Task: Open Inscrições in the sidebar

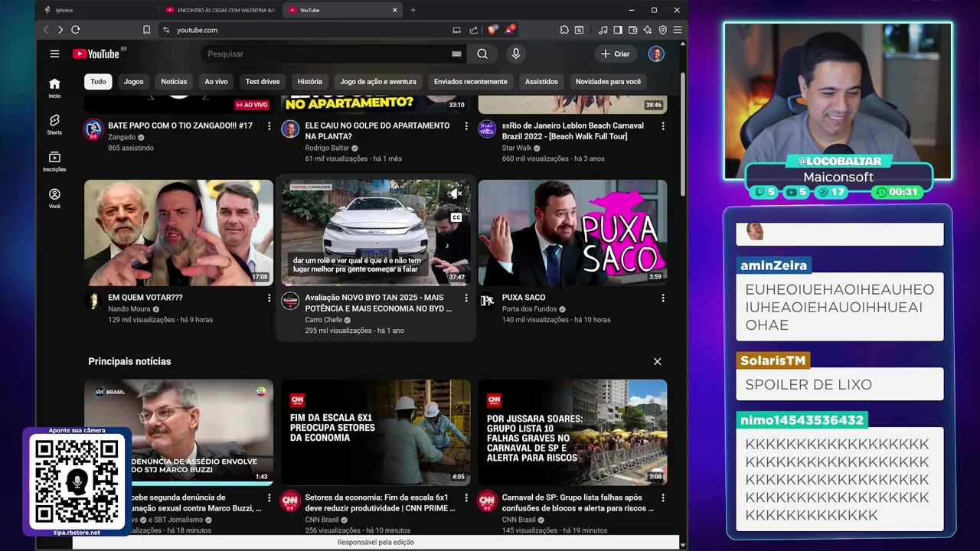Action: pyautogui.click(x=54, y=161)
